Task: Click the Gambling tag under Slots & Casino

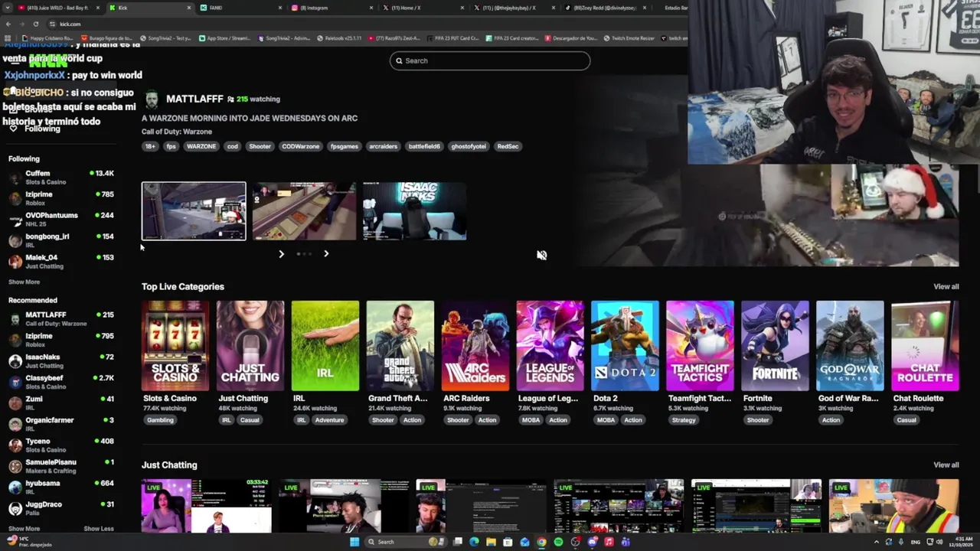Action: [x=160, y=419]
